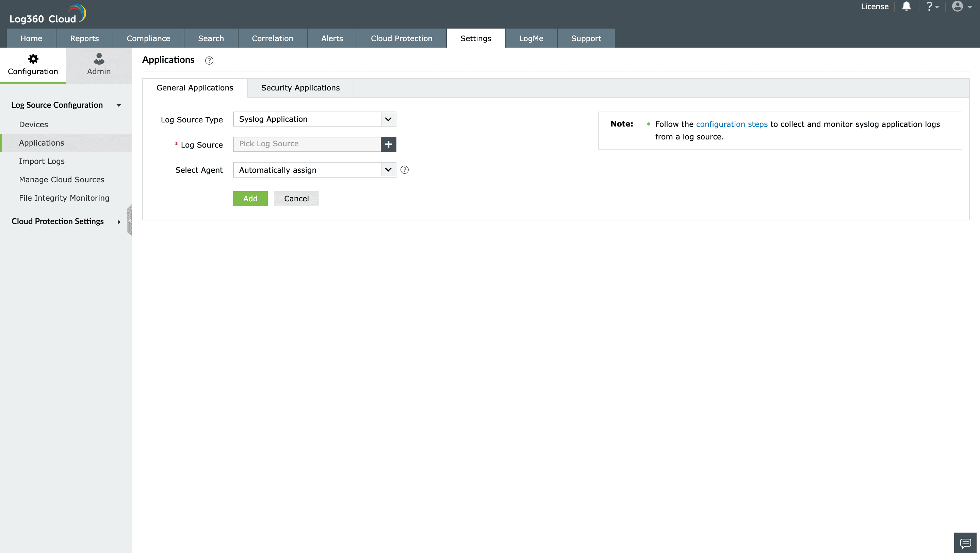This screenshot has width=980, height=553.
Task: Follow the configuration steps link
Action: [x=732, y=124]
